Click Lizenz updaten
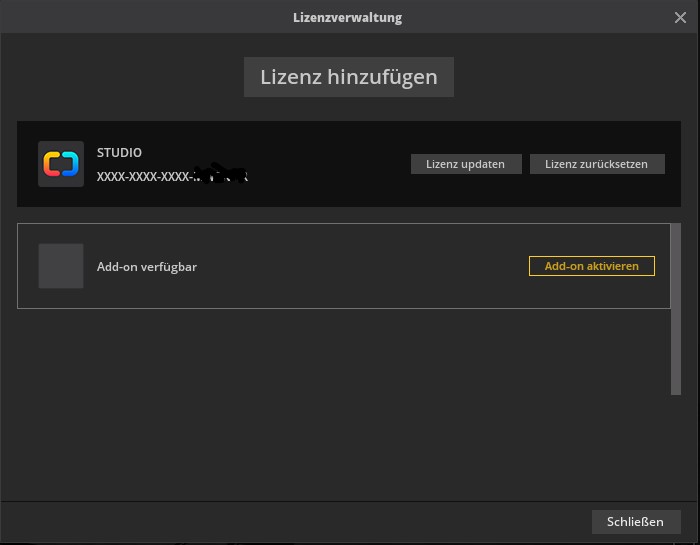This screenshot has width=700, height=545. point(465,164)
